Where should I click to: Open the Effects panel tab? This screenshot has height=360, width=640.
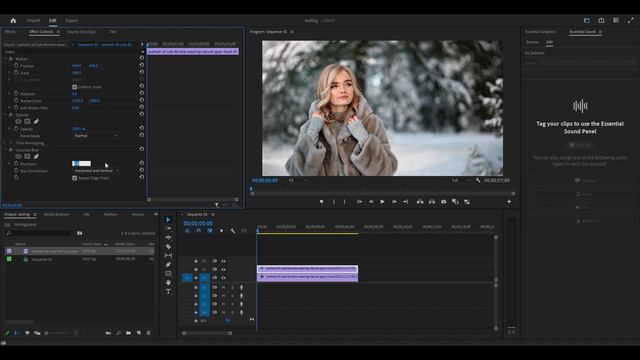click(x=10, y=31)
